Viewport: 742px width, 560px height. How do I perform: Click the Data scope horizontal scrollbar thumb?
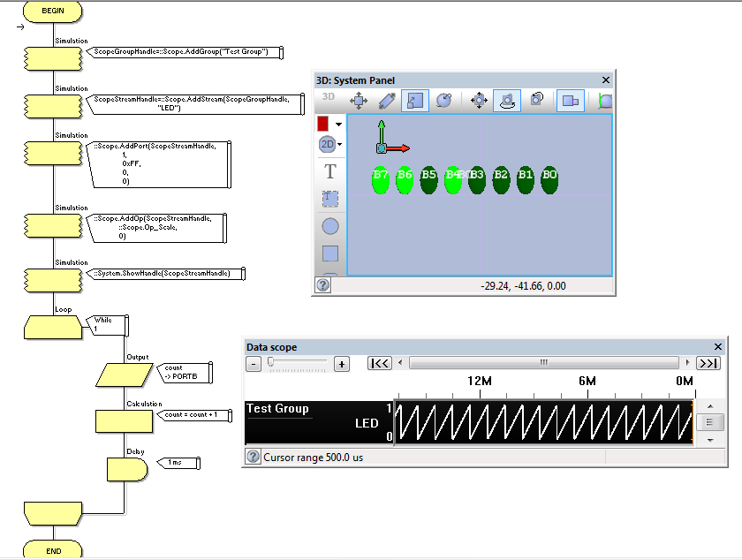(544, 363)
